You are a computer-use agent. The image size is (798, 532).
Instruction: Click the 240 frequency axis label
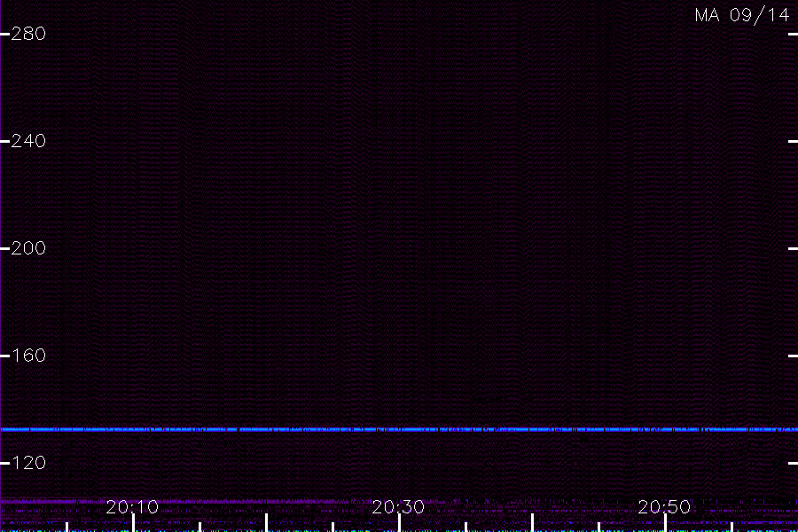pyautogui.click(x=28, y=141)
